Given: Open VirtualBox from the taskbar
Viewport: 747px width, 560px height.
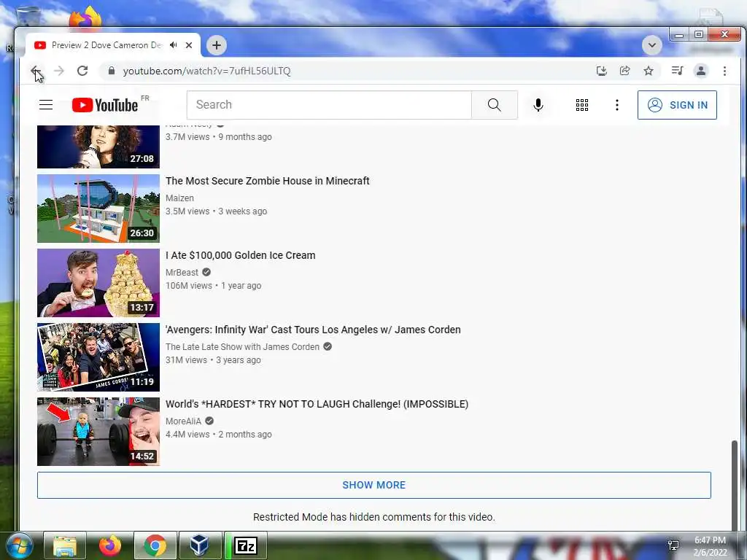Looking at the screenshot, I should click(x=199, y=545).
